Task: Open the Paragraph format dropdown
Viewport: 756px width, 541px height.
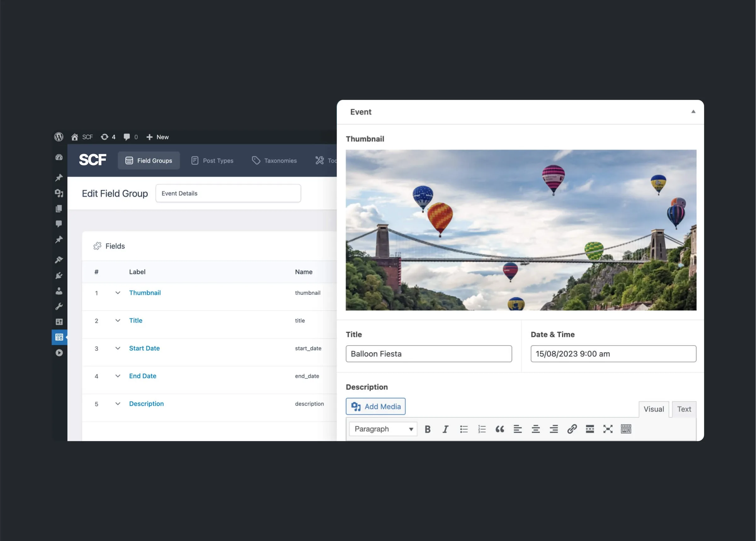Action: [x=383, y=429]
